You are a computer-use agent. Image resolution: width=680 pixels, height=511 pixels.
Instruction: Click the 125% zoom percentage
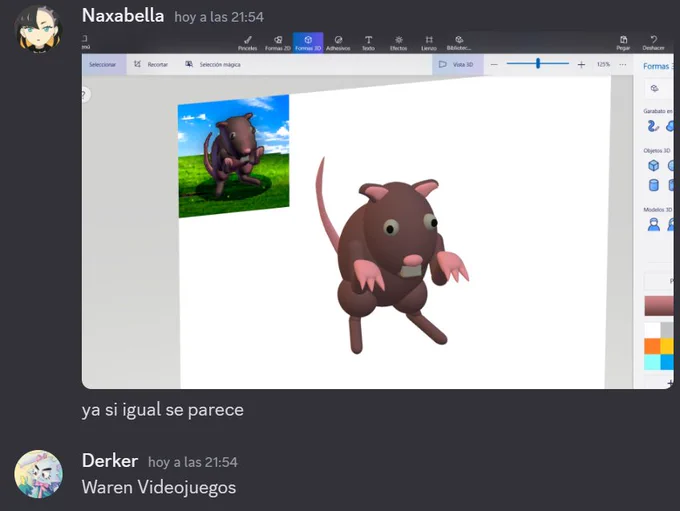(x=603, y=64)
